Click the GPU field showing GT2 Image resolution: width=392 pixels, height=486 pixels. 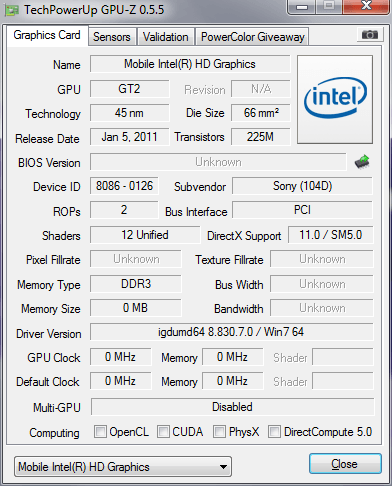click(x=129, y=89)
